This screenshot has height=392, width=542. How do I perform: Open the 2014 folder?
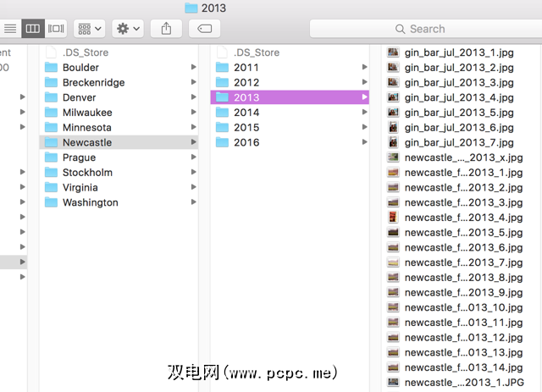pyautogui.click(x=290, y=113)
